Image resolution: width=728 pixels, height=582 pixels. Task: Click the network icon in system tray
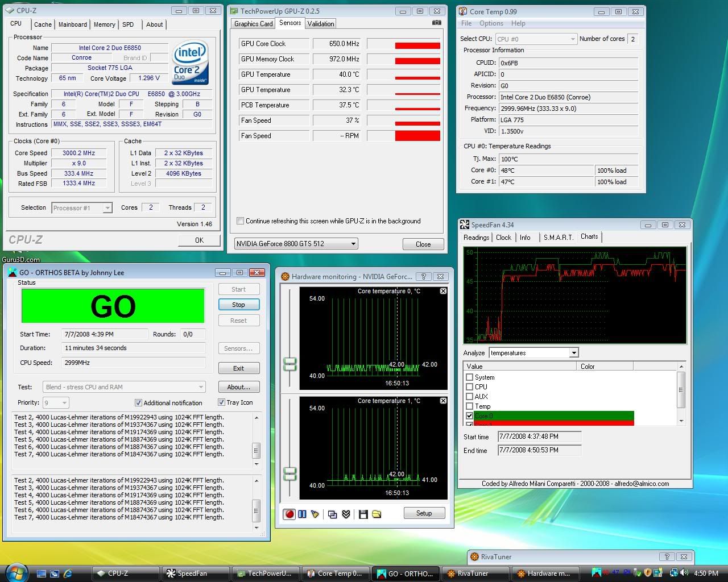point(674,573)
